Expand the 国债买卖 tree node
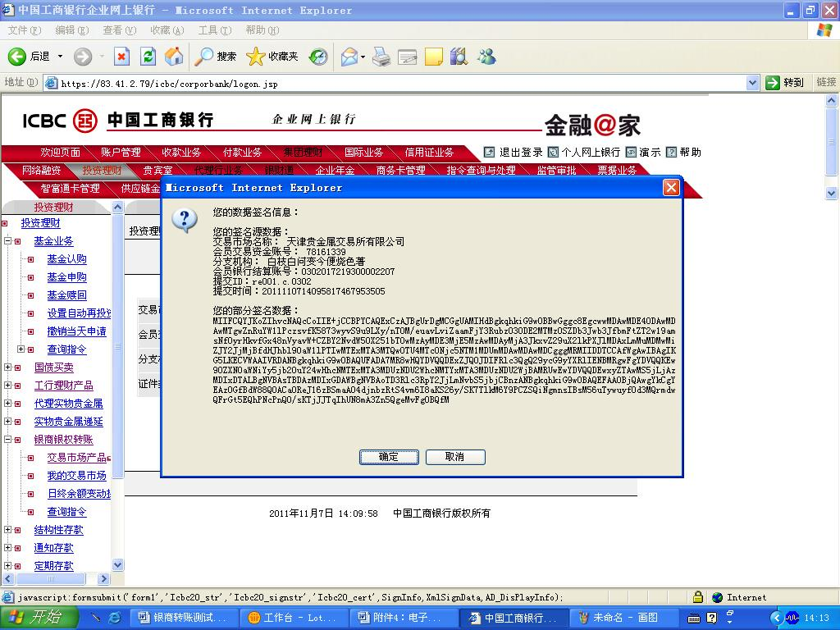 point(8,367)
